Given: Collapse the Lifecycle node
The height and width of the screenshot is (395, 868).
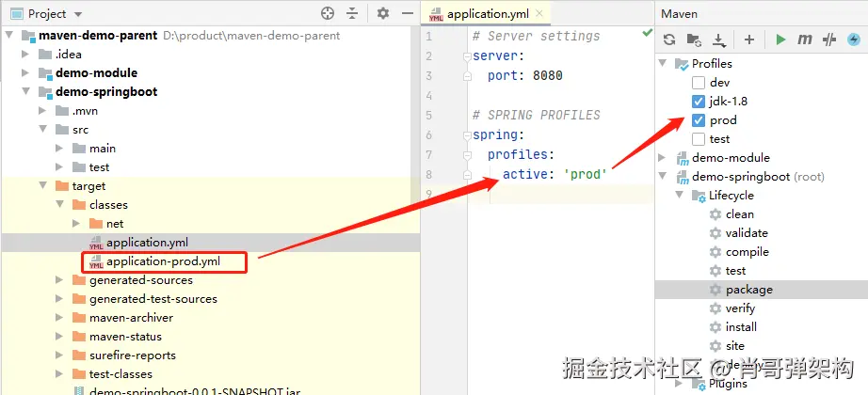Looking at the screenshot, I should point(679,196).
